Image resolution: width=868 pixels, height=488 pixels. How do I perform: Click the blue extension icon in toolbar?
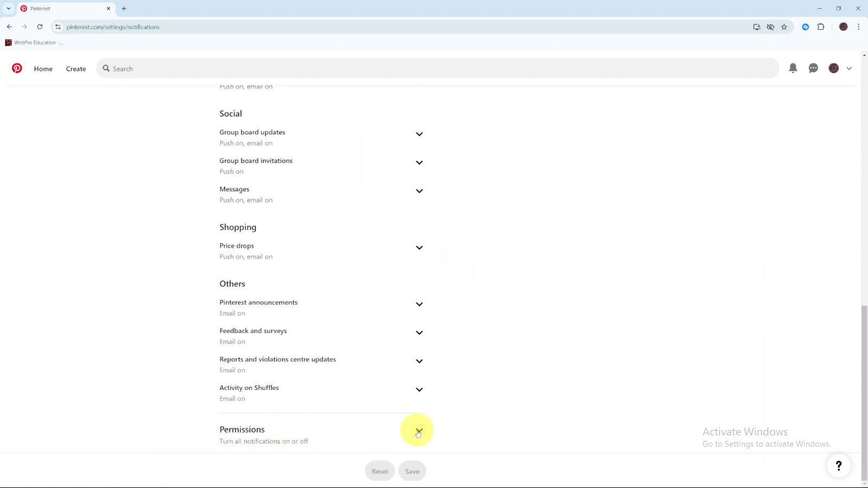[x=806, y=27]
